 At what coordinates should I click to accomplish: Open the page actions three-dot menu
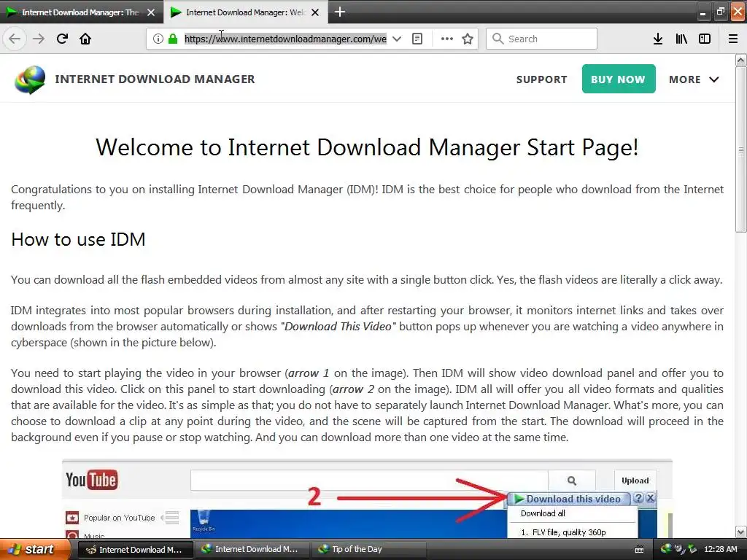tap(447, 39)
